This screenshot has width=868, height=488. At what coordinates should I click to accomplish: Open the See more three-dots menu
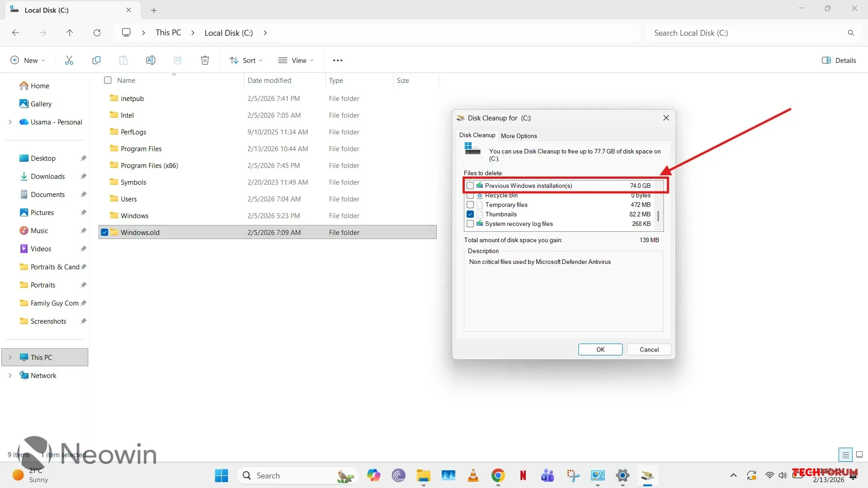click(x=338, y=60)
